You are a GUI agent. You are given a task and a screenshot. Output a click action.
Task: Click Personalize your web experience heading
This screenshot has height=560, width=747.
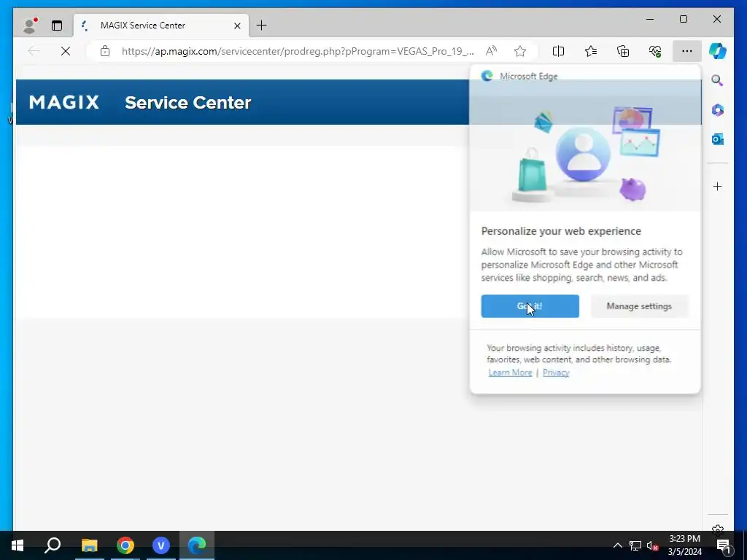(x=561, y=231)
